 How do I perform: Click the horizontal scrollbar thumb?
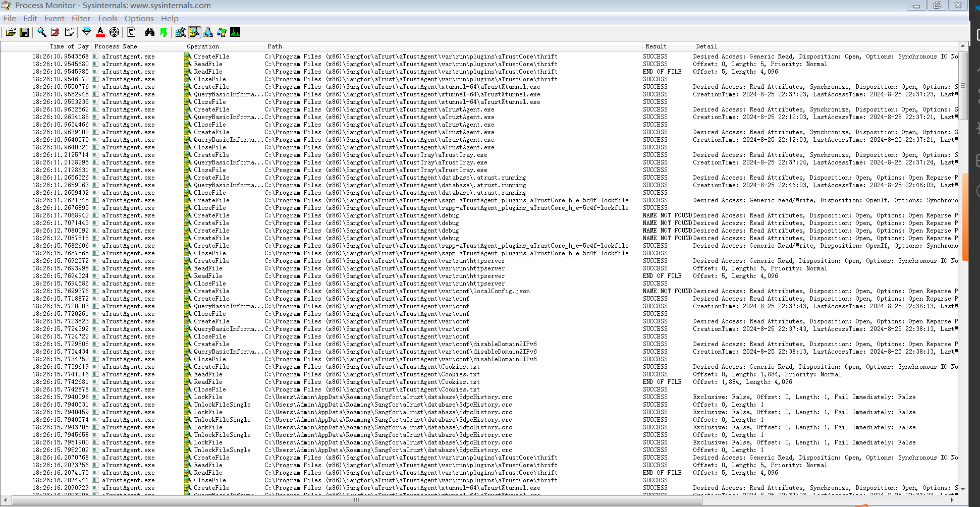click(356, 500)
